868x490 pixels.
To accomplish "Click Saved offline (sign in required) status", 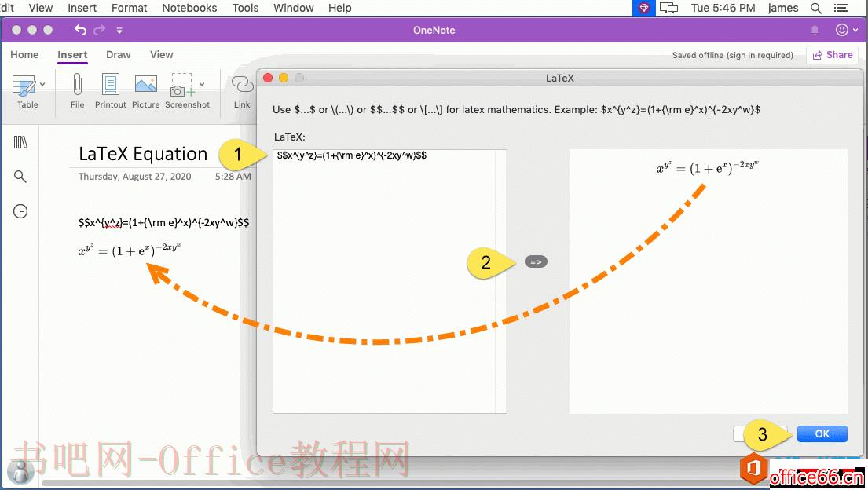I will click(x=732, y=55).
